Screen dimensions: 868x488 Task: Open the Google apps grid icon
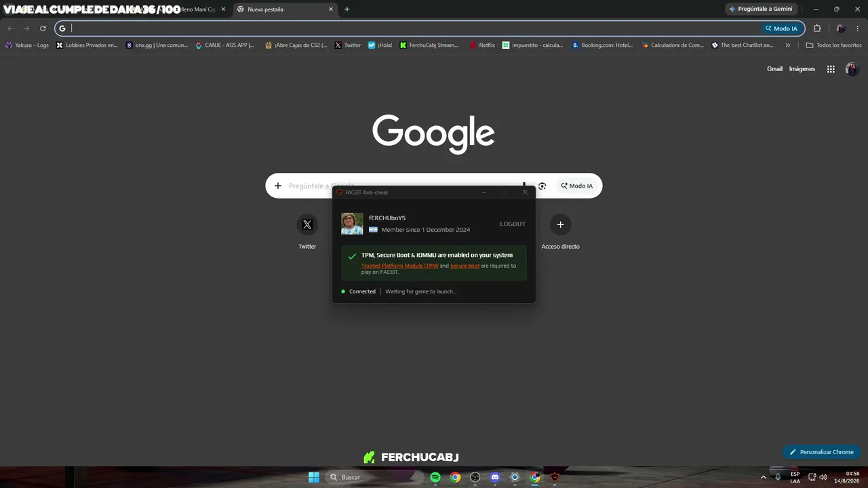831,69
